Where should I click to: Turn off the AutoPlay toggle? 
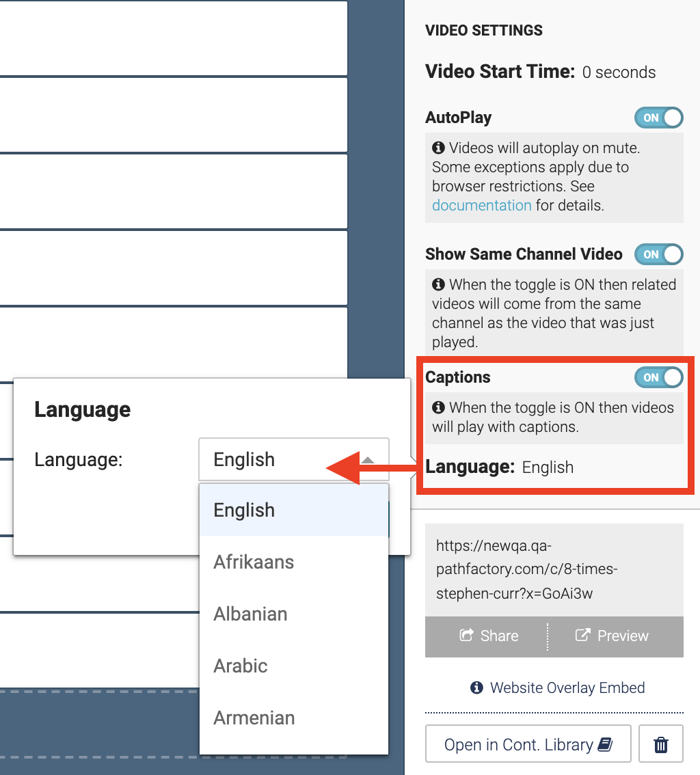coord(658,118)
